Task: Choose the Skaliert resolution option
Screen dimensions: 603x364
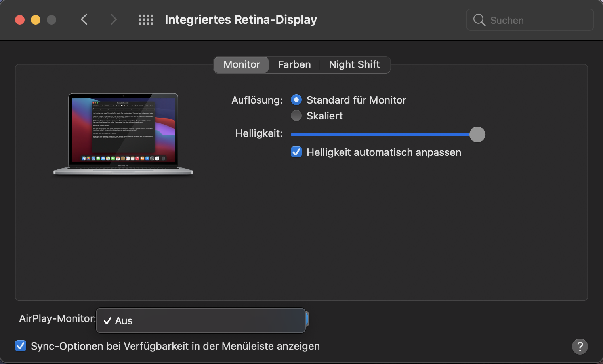Action: point(296,116)
